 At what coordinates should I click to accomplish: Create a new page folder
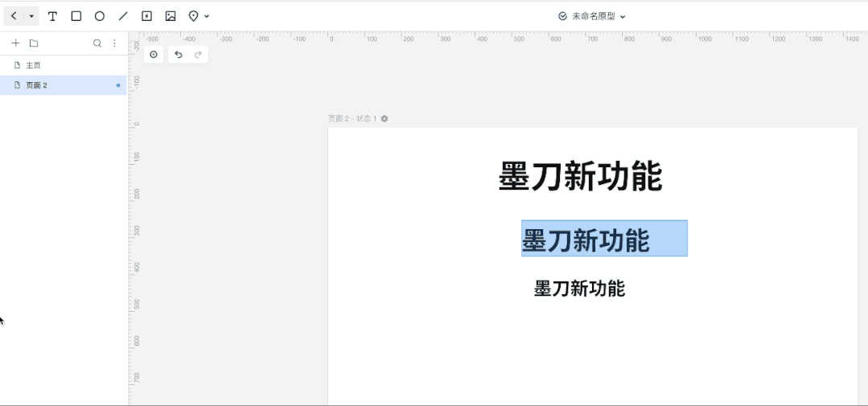tap(34, 43)
